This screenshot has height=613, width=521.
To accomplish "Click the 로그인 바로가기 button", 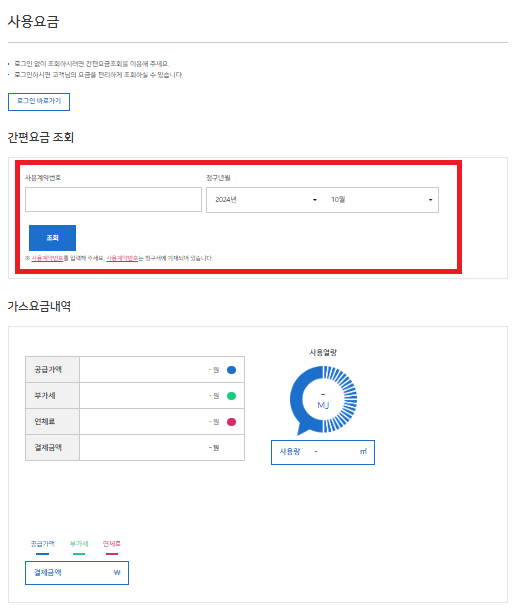I will pos(39,102).
